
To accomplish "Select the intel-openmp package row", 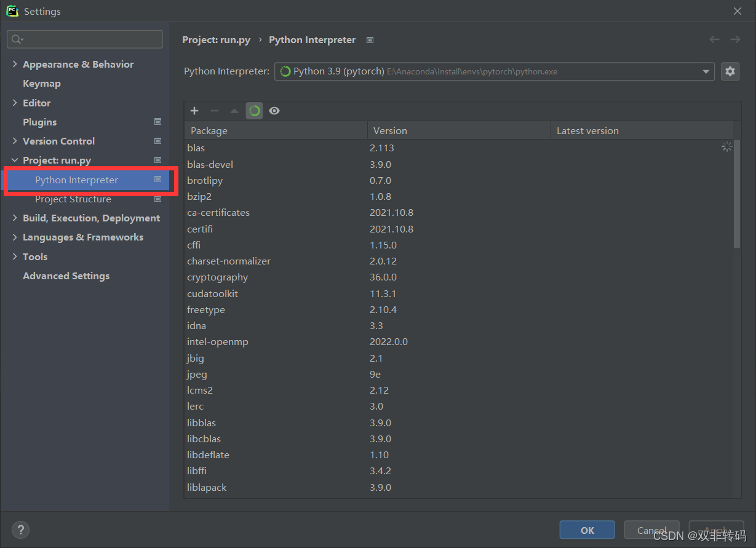I will click(459, 341).
